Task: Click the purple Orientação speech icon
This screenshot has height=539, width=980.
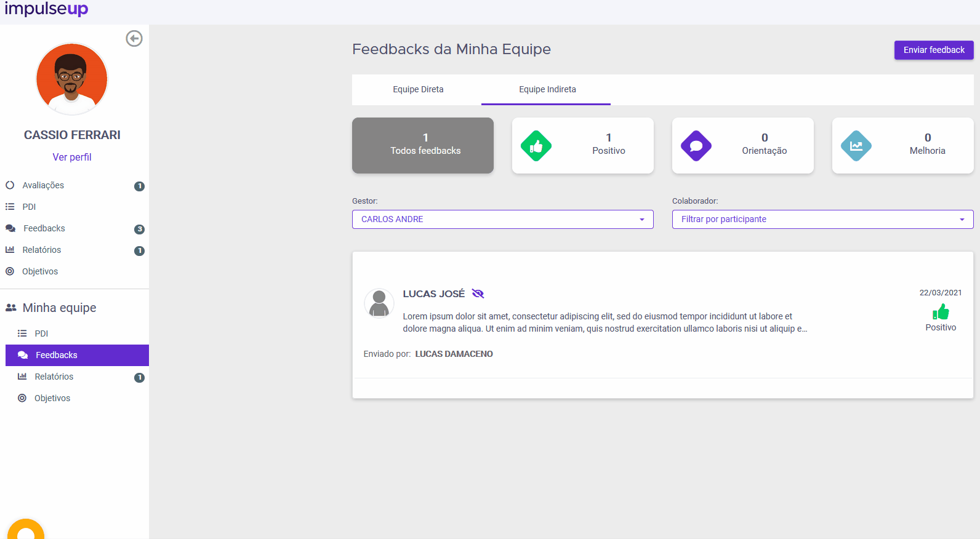Action: (696, 146)
